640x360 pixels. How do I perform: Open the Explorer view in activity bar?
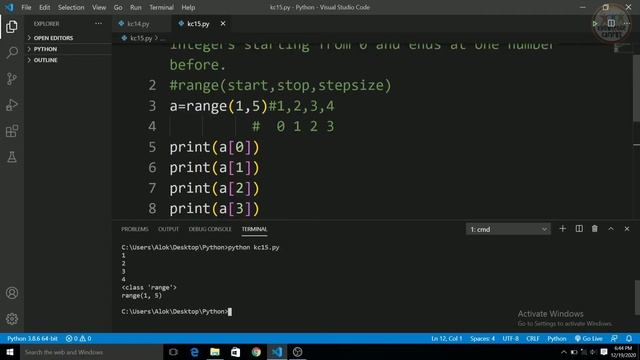pyautogui.click(x=12, y=27)
